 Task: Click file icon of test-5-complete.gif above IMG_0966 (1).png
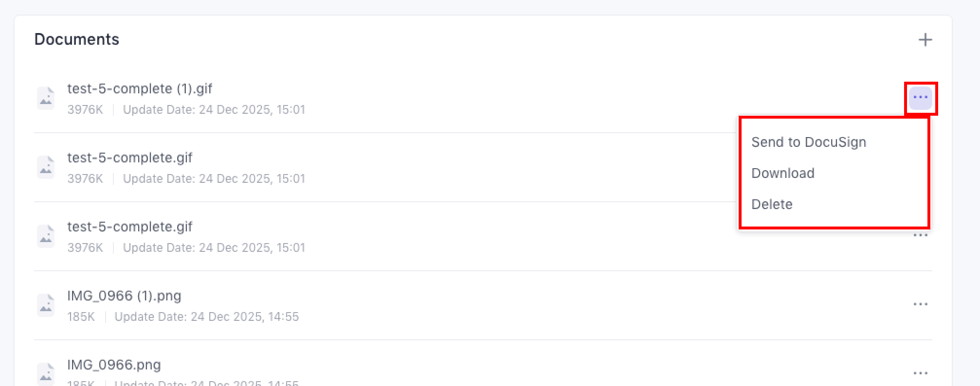(46, 236)
